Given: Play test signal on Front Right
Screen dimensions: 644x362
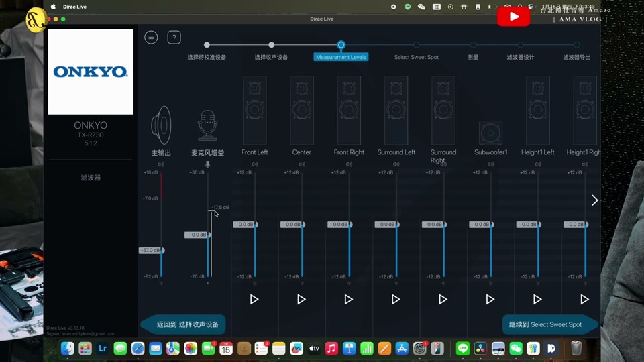Looking at the screenshot, I should pos(349,299).
